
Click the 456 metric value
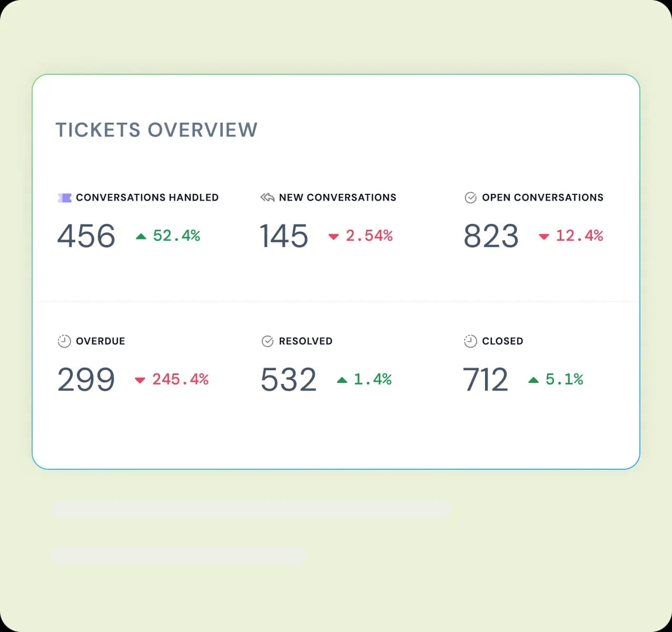click(86, 236)
